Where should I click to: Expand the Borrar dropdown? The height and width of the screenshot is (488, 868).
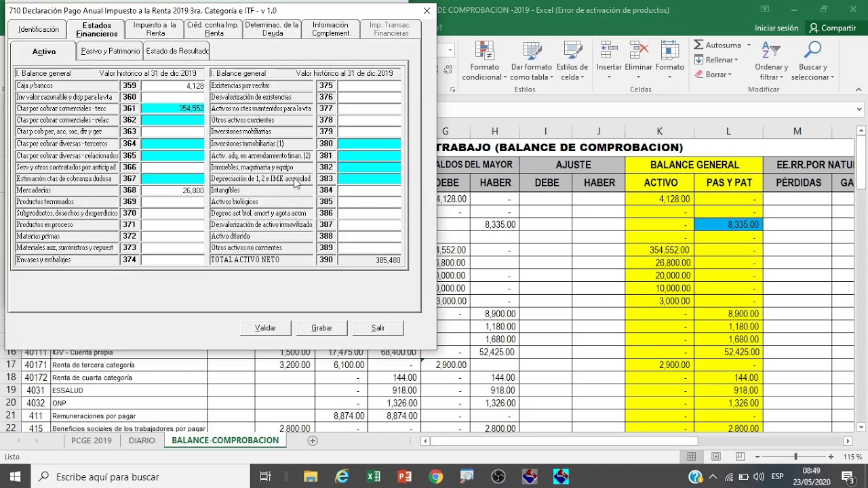click(729, 75)
